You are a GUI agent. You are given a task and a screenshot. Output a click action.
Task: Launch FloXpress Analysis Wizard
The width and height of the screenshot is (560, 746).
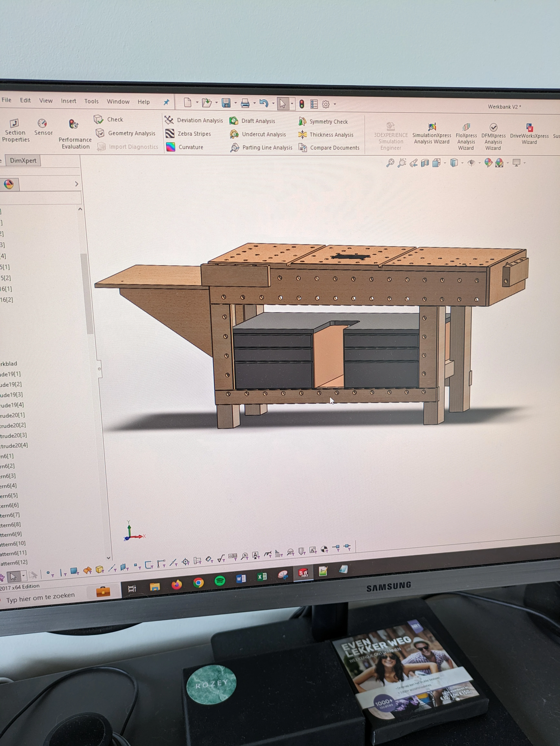(466, 136)
